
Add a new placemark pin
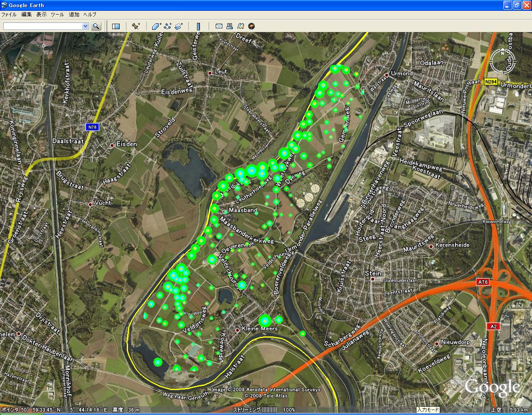click(136, 26)
